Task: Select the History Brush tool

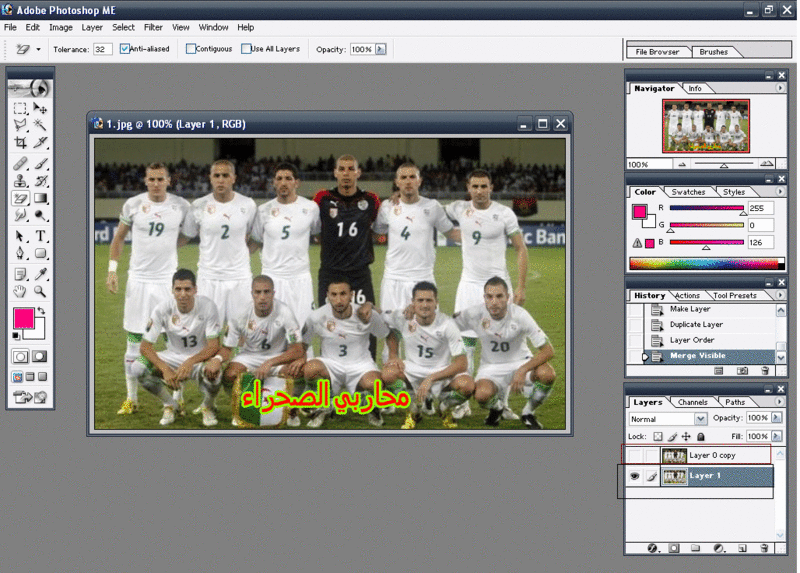Action: [40, 181]
